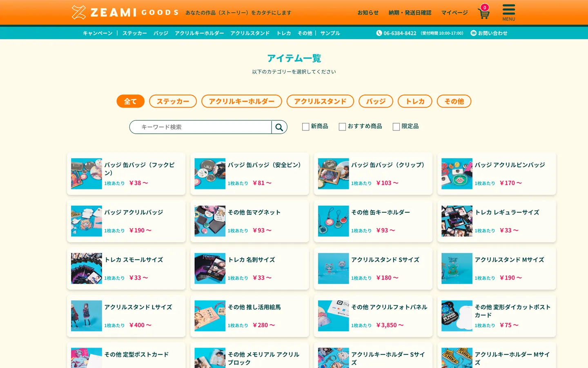Enable the 新商品 checkbox
Screen dimensions: 588x368
click(305, 127)
